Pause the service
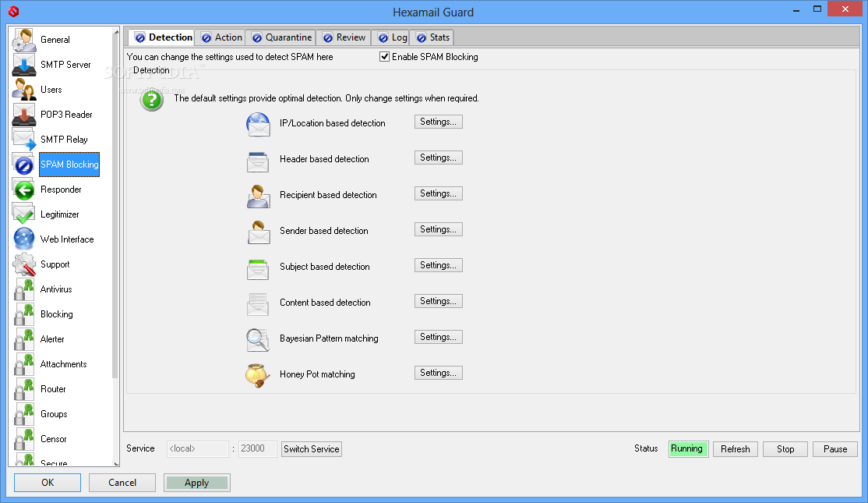Viewport: 868px width, 503px height. (834, 449)
